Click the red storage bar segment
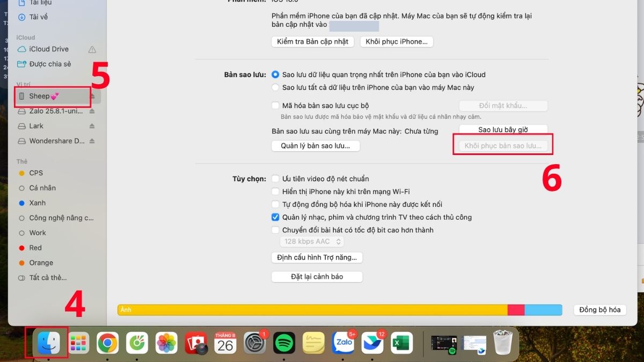The height and width of the screenshot is (362, 644). point(516,310)
